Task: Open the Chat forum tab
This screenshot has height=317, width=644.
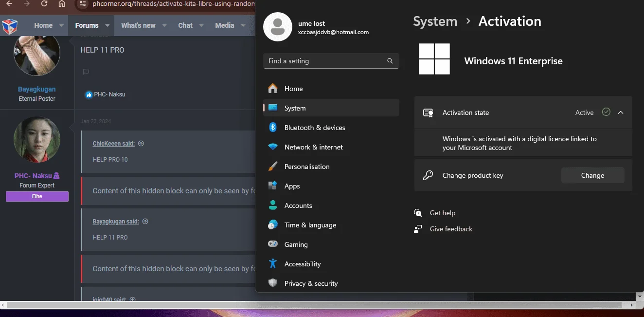Action: [x=185, y=25]
